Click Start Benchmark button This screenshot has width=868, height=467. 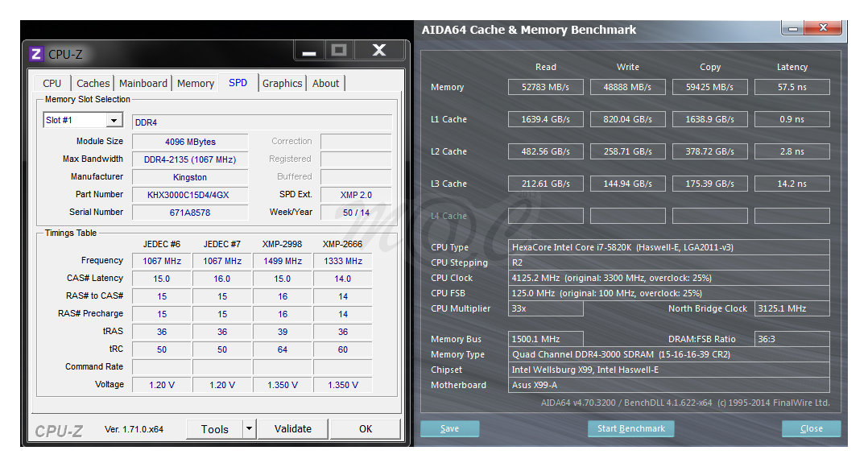pos(631,429)
